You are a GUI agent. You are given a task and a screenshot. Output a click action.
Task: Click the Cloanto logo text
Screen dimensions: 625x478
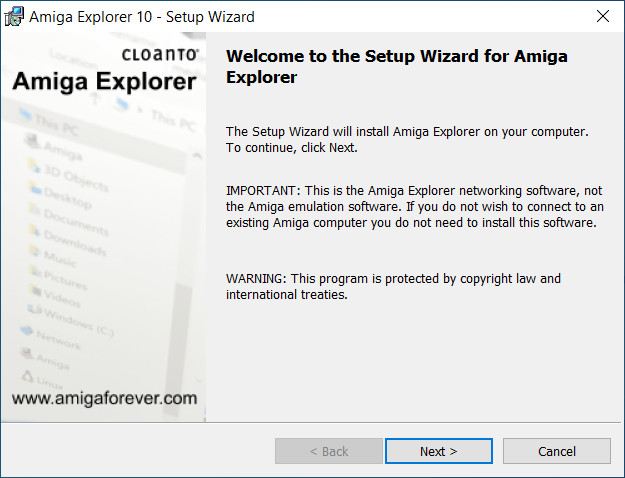coord(160,55)
